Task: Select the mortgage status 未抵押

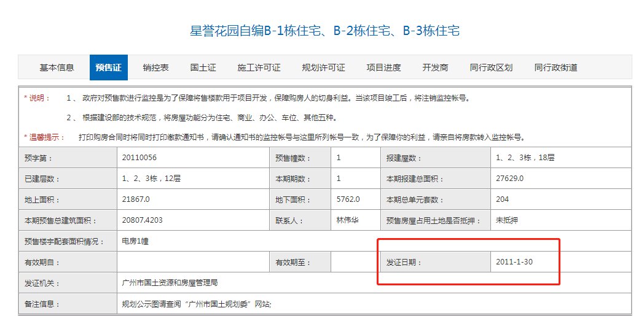Action: point(506,220)
